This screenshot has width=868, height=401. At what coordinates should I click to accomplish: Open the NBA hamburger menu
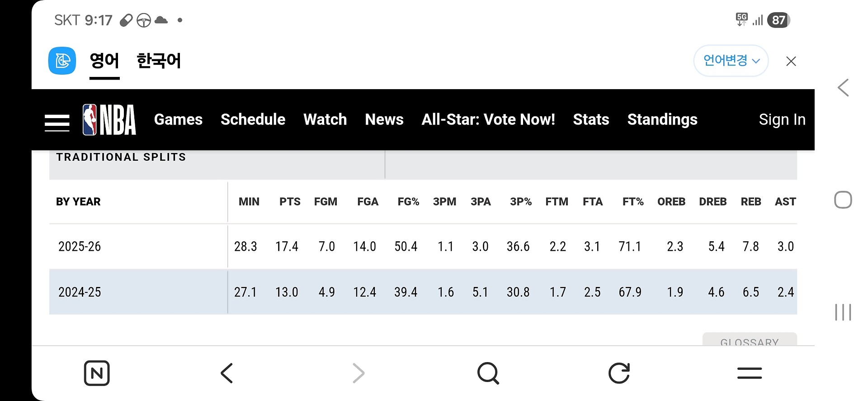tap(57, 122)
